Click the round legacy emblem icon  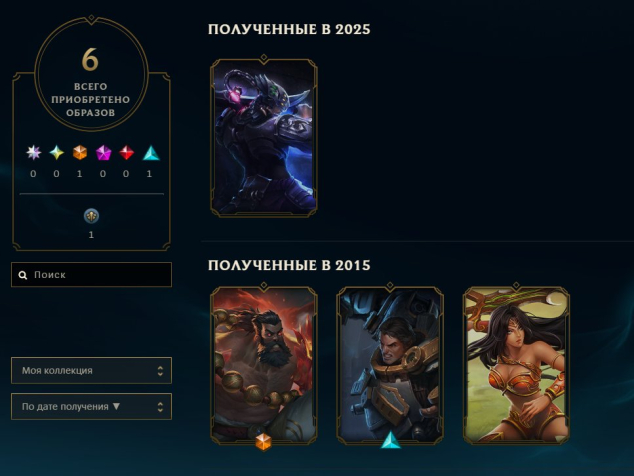[x=91, y=216]
